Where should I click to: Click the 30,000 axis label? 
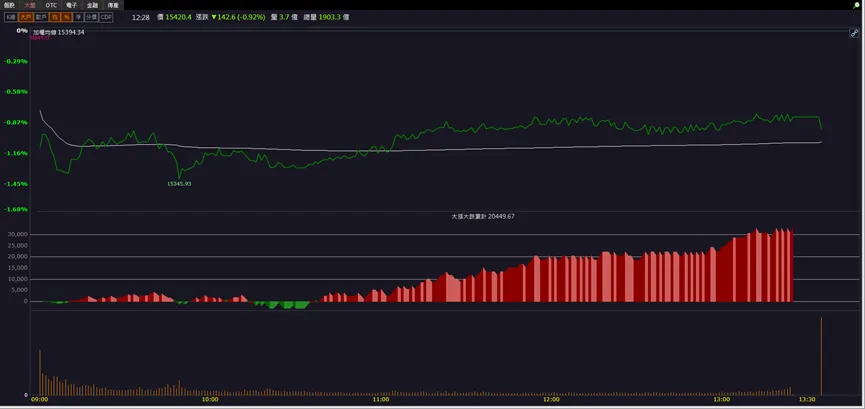coord(17,235)
